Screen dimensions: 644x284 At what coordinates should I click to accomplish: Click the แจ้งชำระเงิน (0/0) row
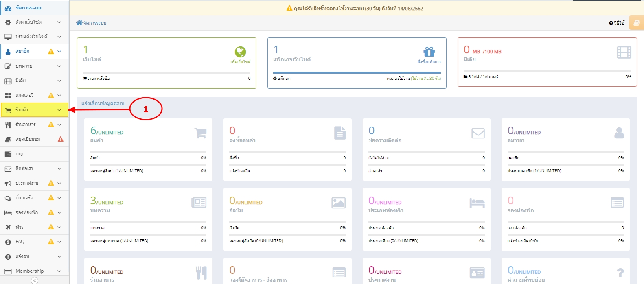coord(566,241)
